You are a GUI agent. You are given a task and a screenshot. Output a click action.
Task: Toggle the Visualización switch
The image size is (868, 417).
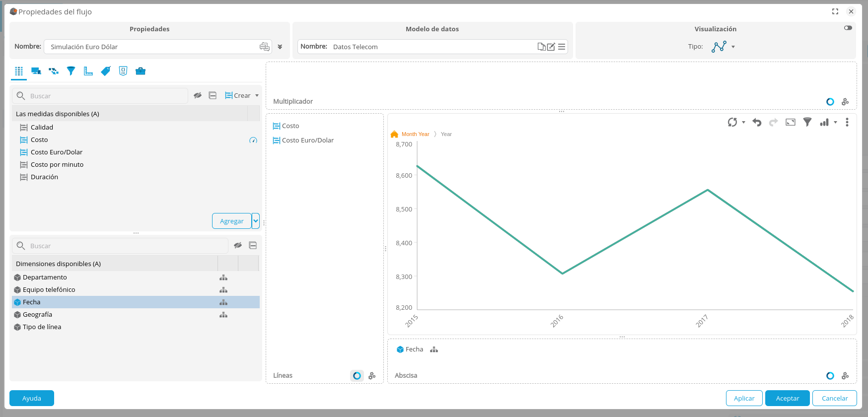(848, 28)
